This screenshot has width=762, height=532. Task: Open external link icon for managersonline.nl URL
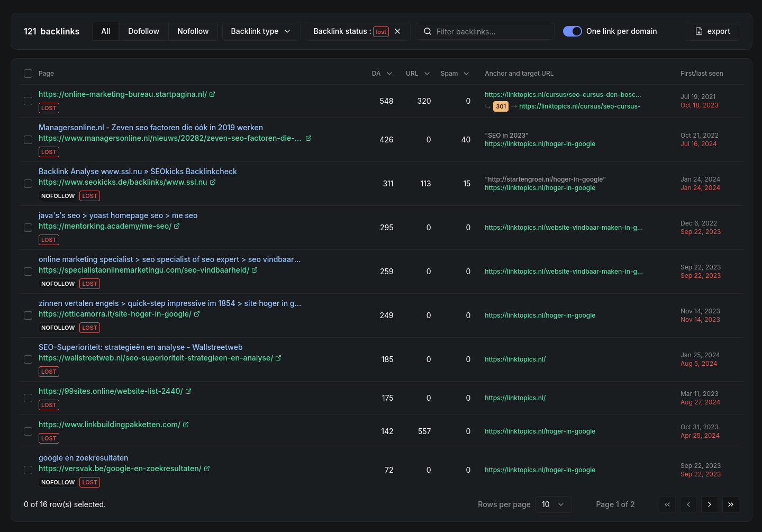click(309, 138)
